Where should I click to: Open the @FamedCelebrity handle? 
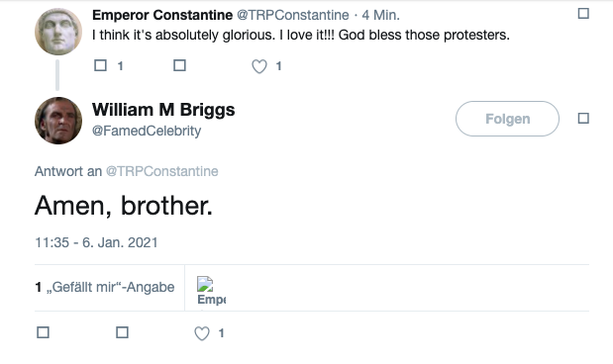click(x=147, y=131)
